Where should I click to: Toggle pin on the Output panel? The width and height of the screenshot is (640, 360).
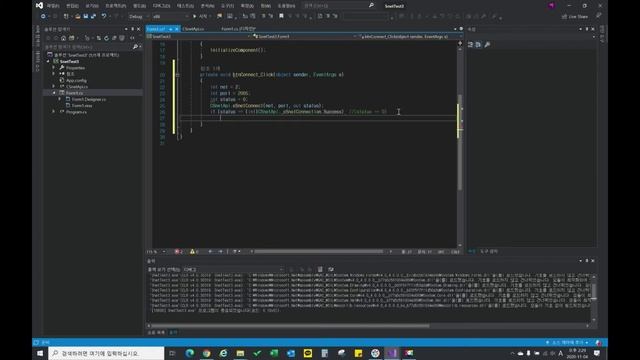[x=587, y=260]
